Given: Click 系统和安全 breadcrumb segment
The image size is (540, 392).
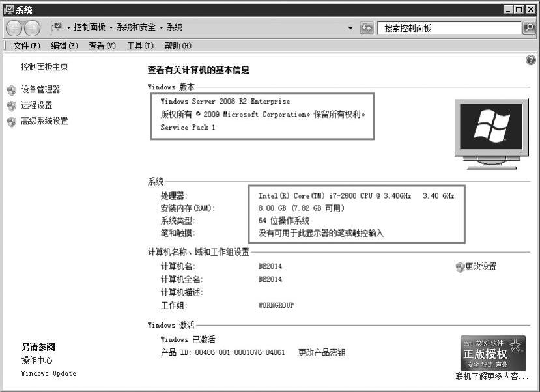Looking at the screenshot, I should [x=135, y=27].
